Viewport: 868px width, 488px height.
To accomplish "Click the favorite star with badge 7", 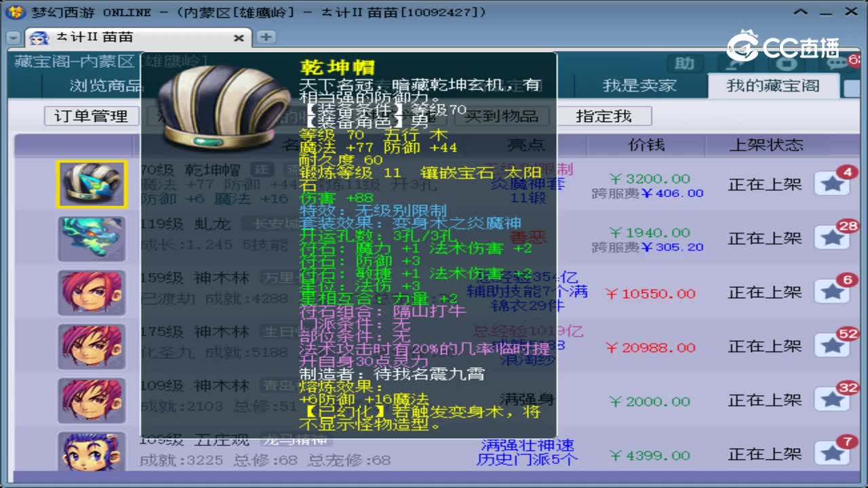I will point(832,454).
